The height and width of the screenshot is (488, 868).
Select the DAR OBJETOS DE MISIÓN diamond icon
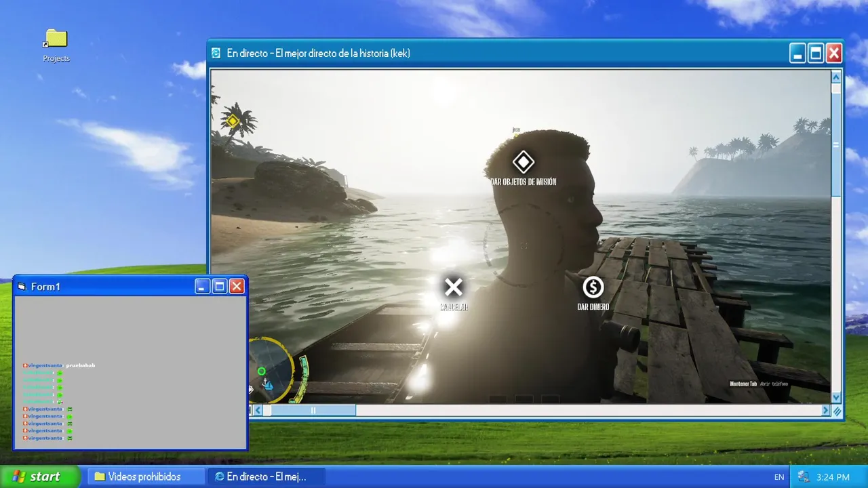coord(523,162)
